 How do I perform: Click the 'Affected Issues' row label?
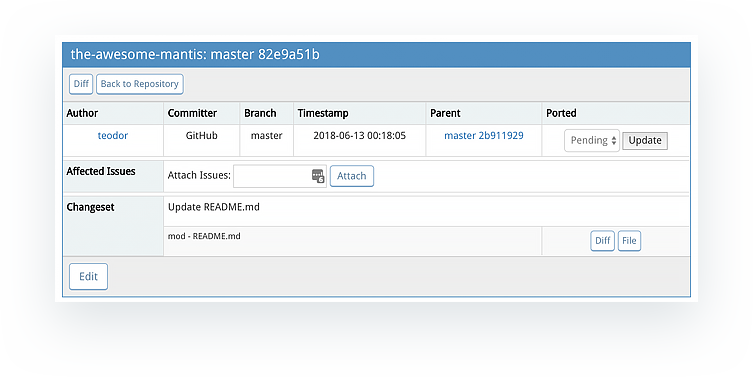[x=101, y=171]
